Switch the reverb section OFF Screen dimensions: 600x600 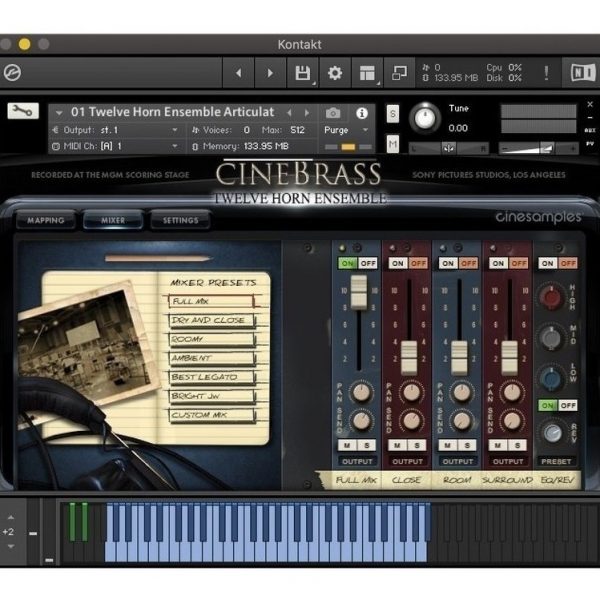tap(568, 406)
